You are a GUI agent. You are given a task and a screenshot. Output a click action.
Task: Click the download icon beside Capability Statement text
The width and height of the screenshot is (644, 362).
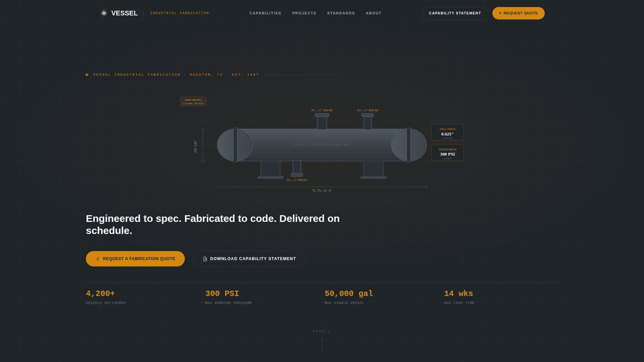[x=205, y=258]
